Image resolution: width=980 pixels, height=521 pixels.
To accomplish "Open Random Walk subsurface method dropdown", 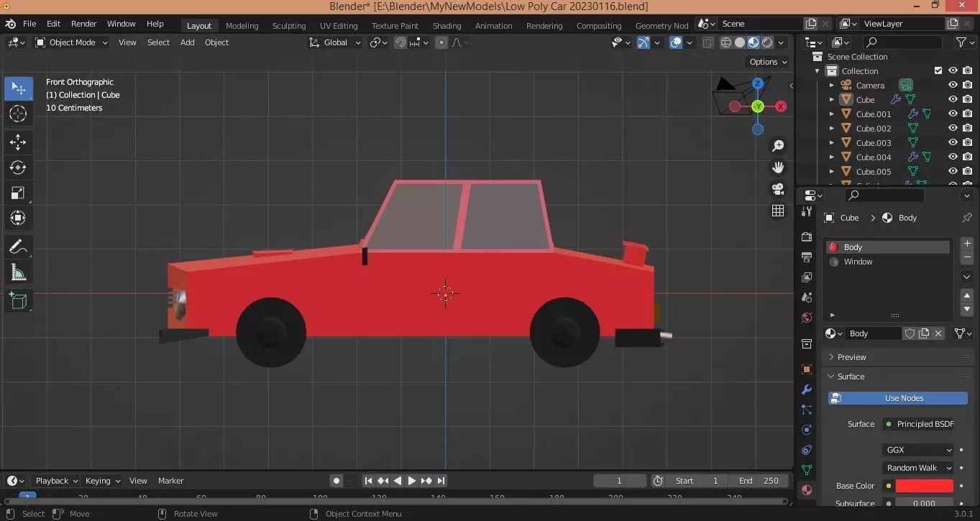I will coord(918,468).
